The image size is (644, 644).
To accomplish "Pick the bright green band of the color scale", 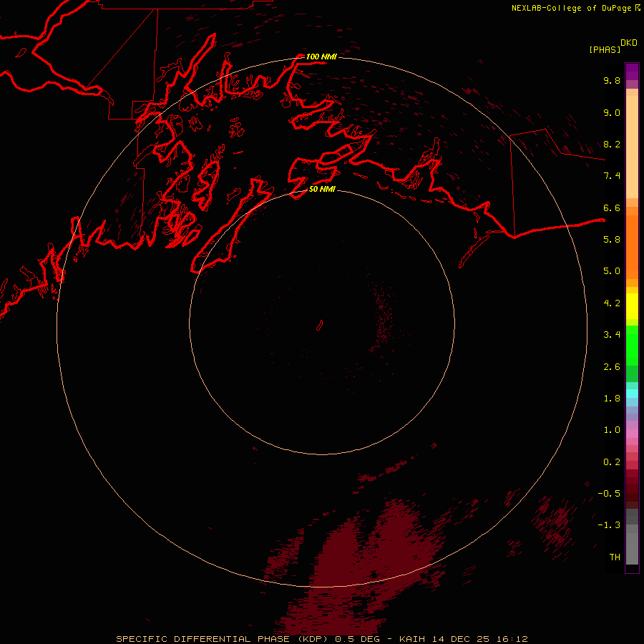I will click(x=632, y=345).
